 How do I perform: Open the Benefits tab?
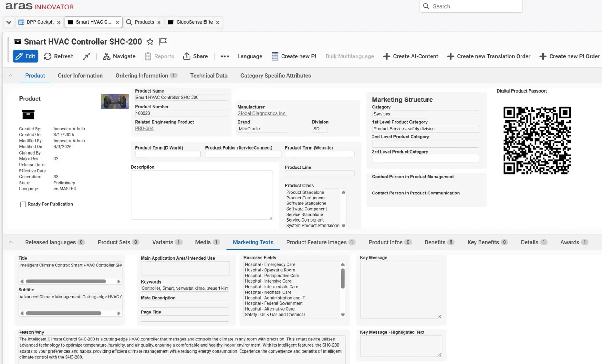point(439,242)
